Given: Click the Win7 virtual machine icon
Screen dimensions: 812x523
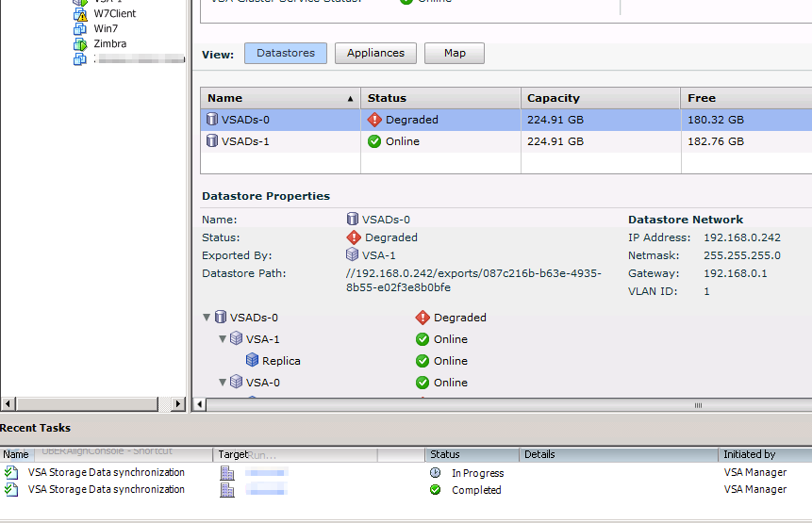Looking at the screenshot, I should pyautogui.click(x=80, y=29).
